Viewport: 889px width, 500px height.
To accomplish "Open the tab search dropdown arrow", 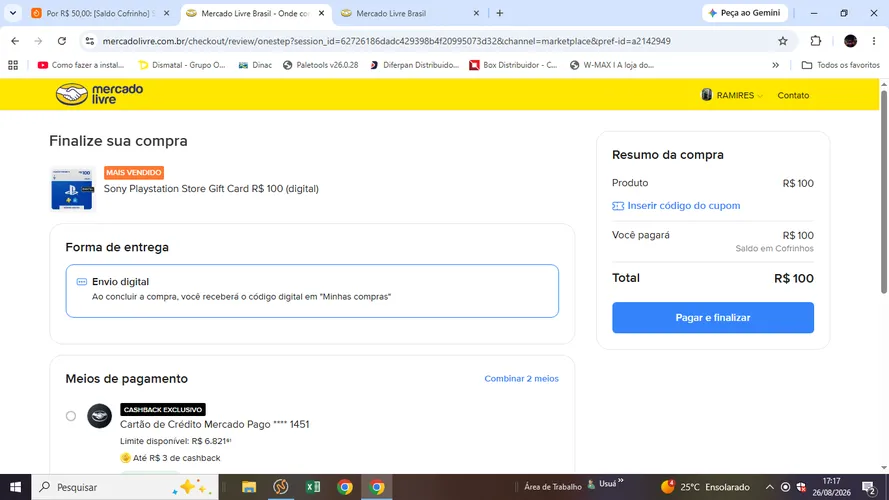I will (12, 13).
